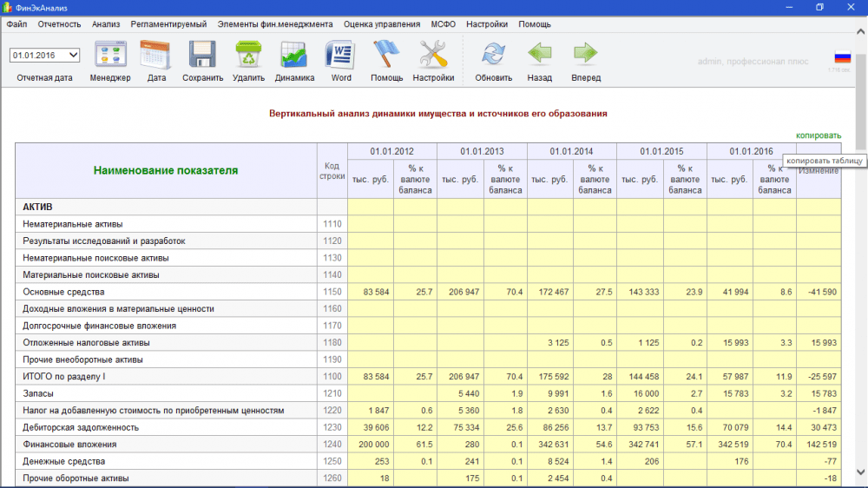Select the Основные средства row label
This screenshot has height=488, width=868.
click(x=63, y=292)
